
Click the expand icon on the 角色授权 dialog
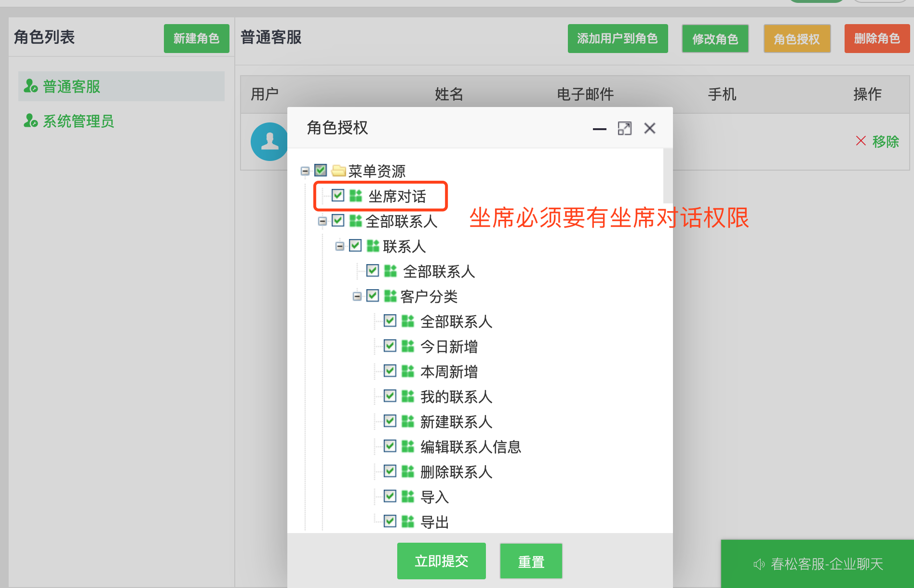coord(625,129)
